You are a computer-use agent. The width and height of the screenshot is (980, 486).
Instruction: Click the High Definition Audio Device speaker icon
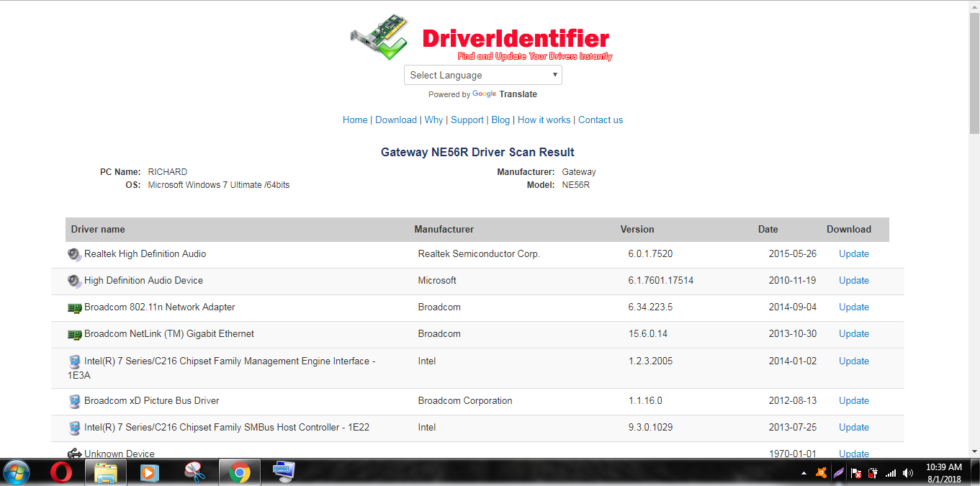point(75,281)
